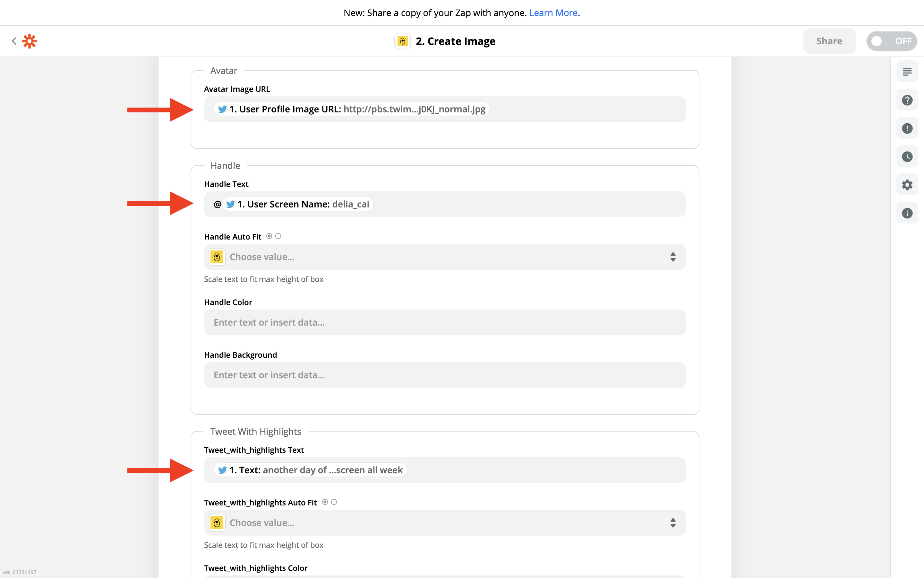The height and width of the screenshot is (578, 924).
Task: Select second radio option for Handle Auto Fit
Action: coord(278,236)
